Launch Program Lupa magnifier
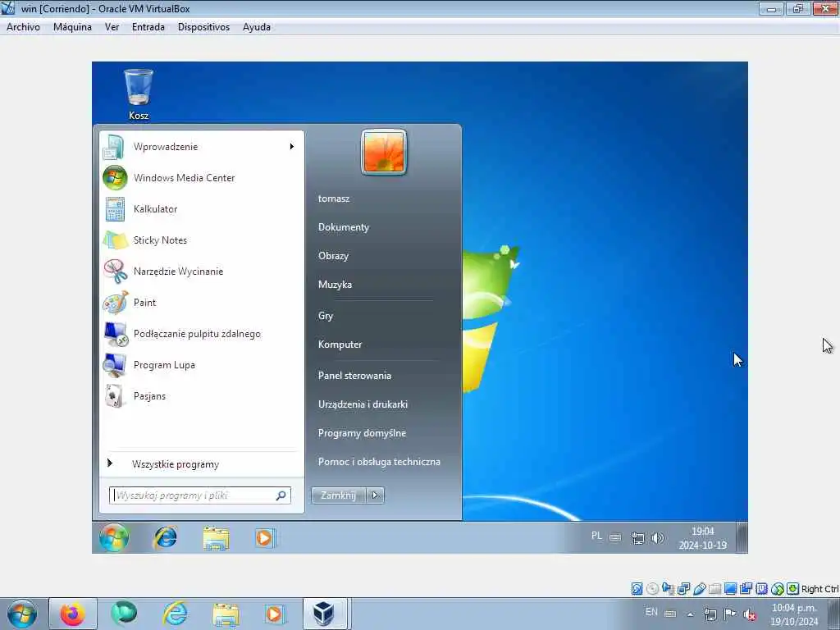840x630 pixels. (202, 365)
